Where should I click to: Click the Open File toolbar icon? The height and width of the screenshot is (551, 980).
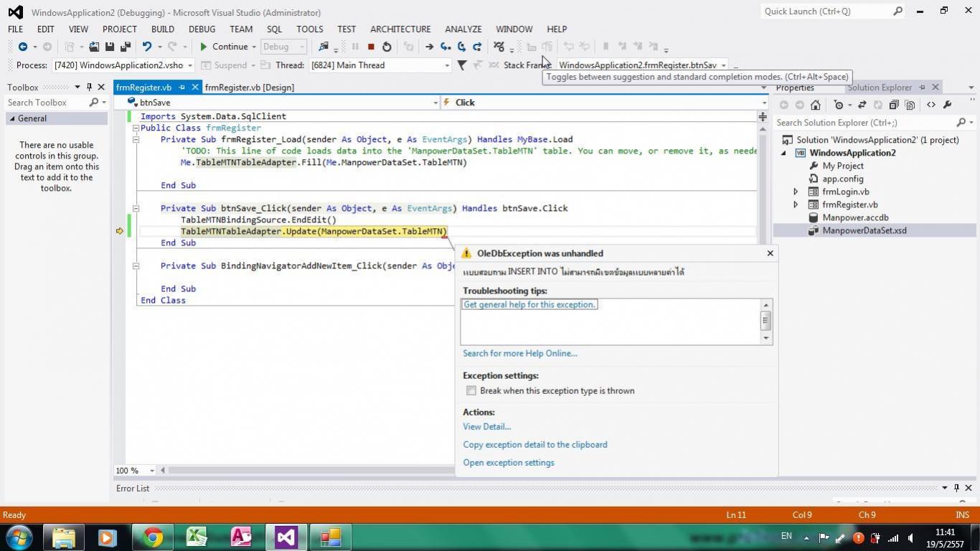93,47
